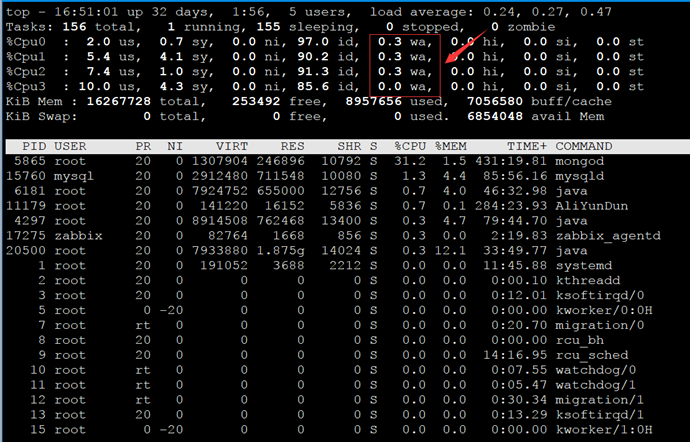Click the TIME+ column header
The height and width of the screenshot is (442, 690).
(x=527, y=146)
